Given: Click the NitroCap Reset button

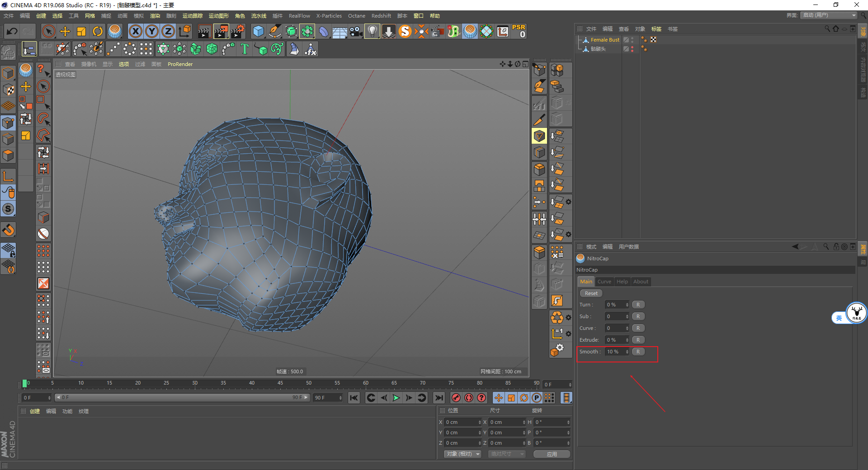Looking at the screenshot, I should click(x=591, y=293).
